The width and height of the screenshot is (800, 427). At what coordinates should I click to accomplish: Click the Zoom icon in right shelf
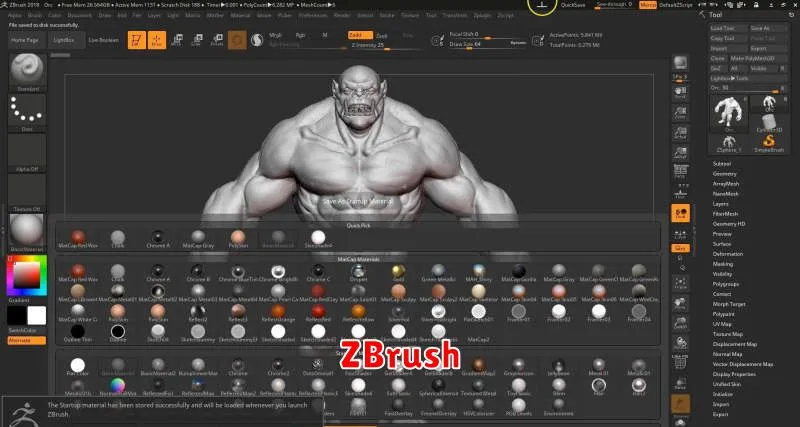pos(680,113)
